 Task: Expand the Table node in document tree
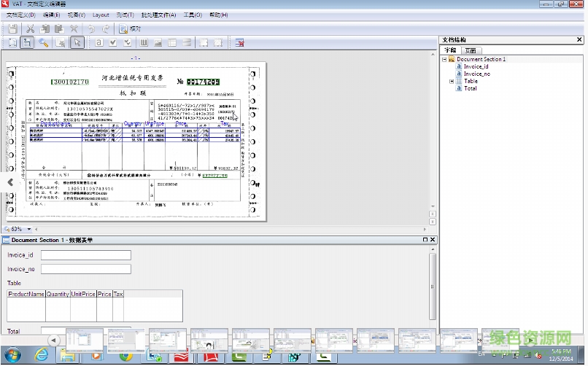tap(452, 81)
